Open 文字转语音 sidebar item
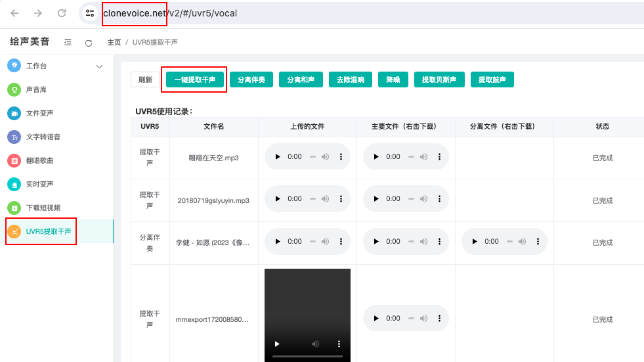This screenshot has width=644, height=362. pyautogui.click(x=56, y=137)
